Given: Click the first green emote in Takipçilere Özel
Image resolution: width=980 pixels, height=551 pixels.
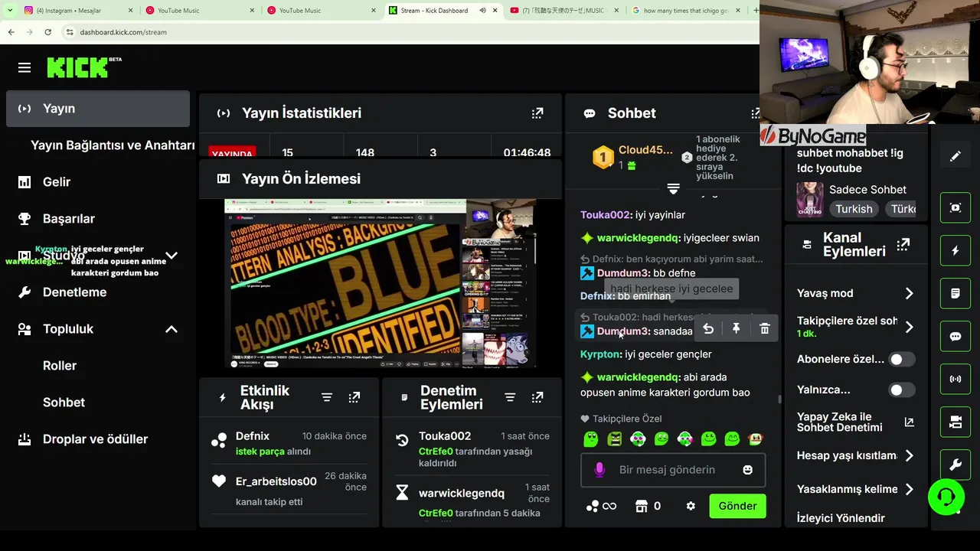Looking at the screenshot, I should 590,439.
